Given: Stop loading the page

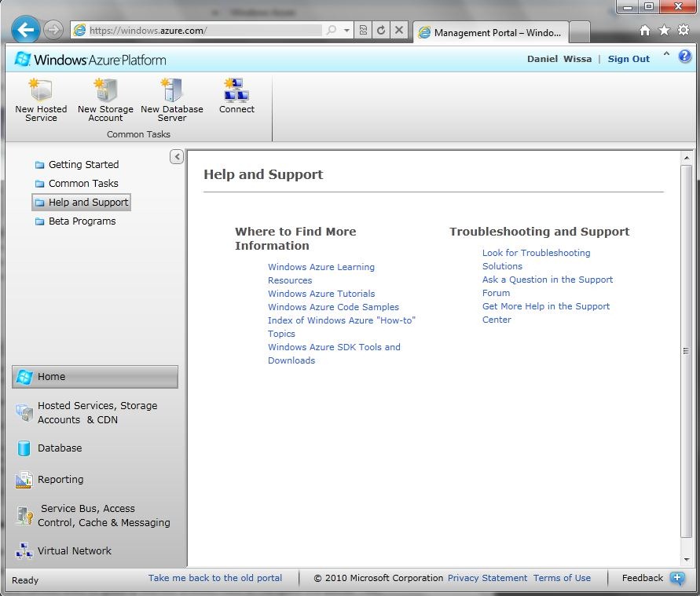Looking at the screenshot, I should tap(398, 30).
